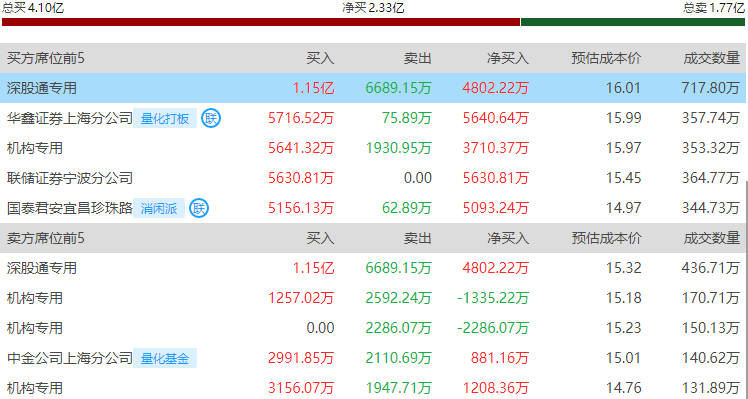Click the 买方席位前5 section header
The image size is (748, 399).
pyautogui.click(x=46, y=58)
